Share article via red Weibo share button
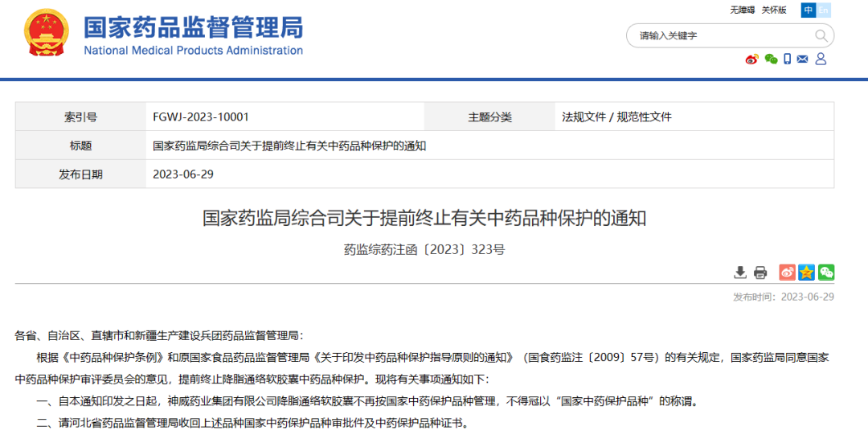This screenshot has height=443, width=868. pyautogui.click(x=787, y=273)
